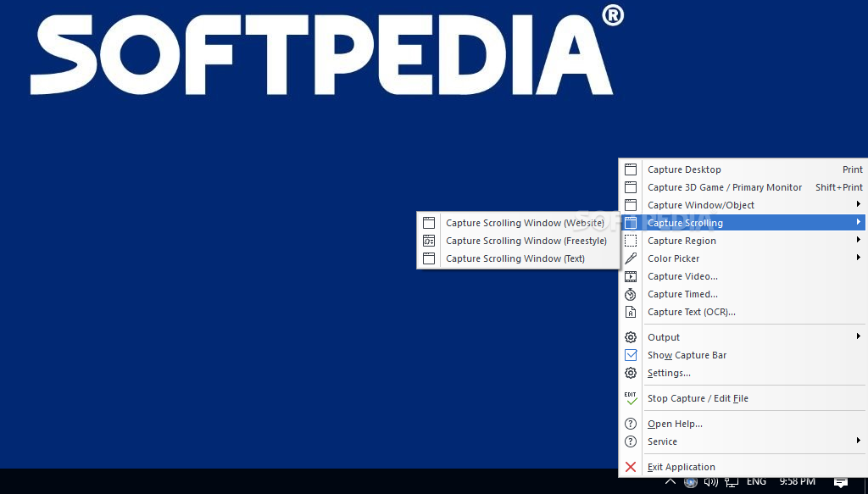868x494 pixels.
Task: Click the Scrolling Window (Website) icon
Action: click(x=429, y=222)
